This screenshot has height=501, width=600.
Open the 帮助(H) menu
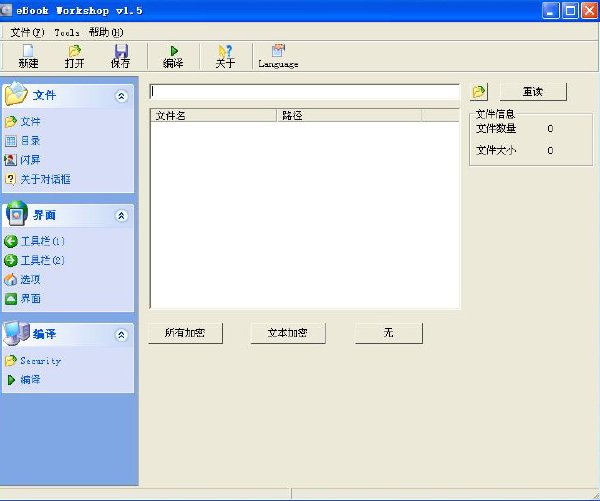(x=106, y=32)
